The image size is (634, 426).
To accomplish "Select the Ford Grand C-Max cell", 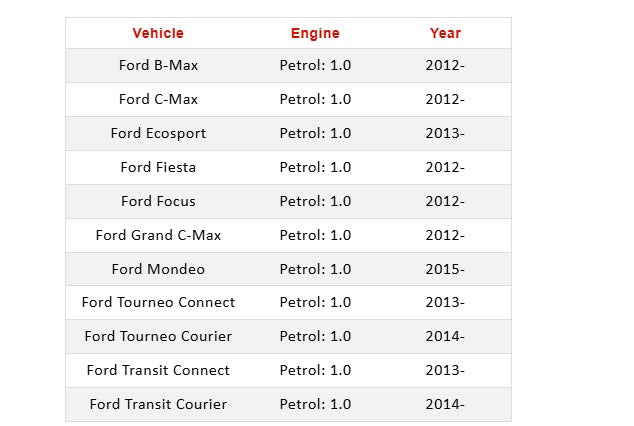I will tap(158, 235).
